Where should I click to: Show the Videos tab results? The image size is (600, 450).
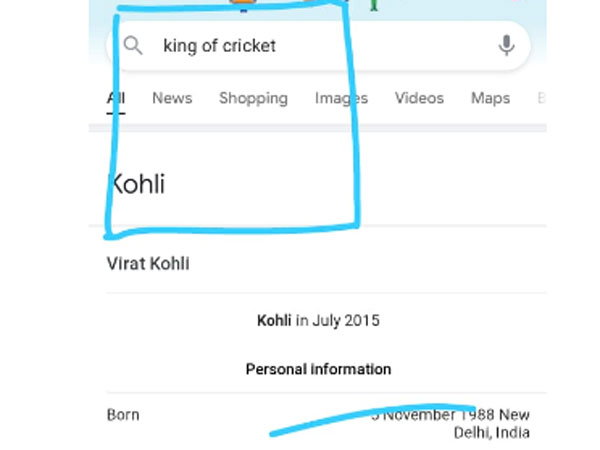pyautogui.click(x=418, y=98)
